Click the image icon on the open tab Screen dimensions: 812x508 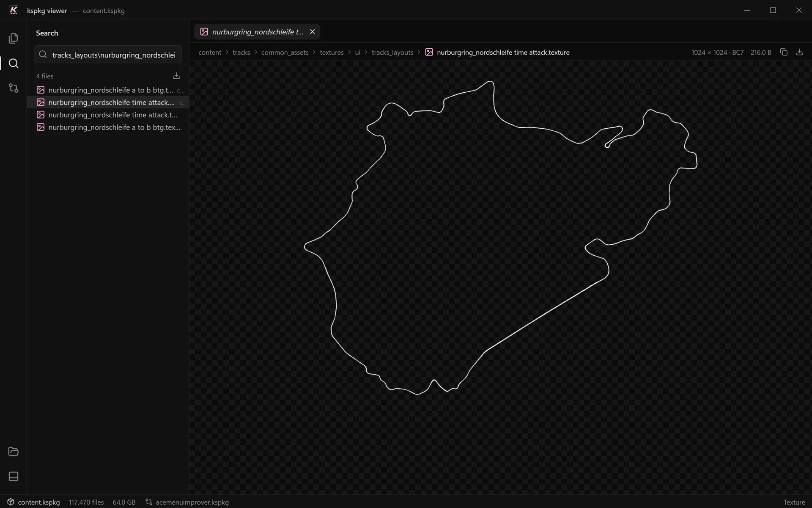(x=204, y=32)
